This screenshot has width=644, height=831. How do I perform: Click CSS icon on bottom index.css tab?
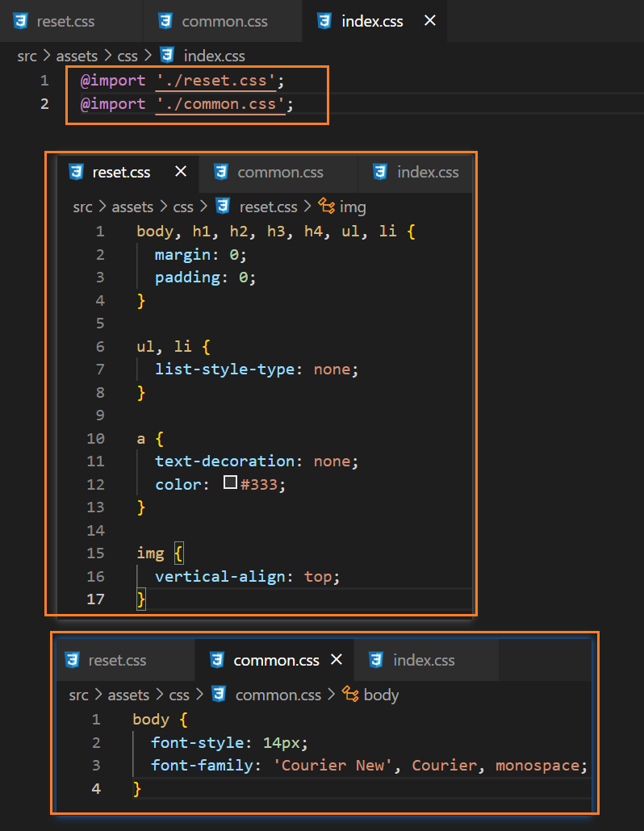[376, 660]
